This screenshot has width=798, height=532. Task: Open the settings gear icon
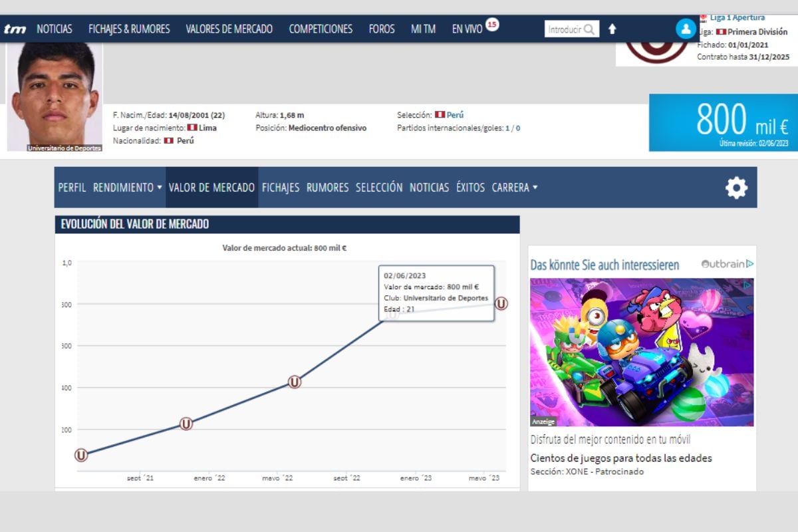click(x=736, y=188)
